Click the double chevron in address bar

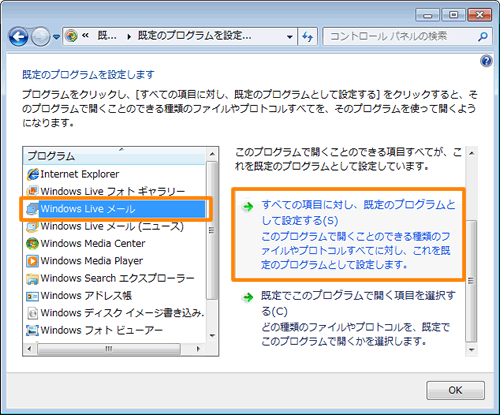[85, 35]
